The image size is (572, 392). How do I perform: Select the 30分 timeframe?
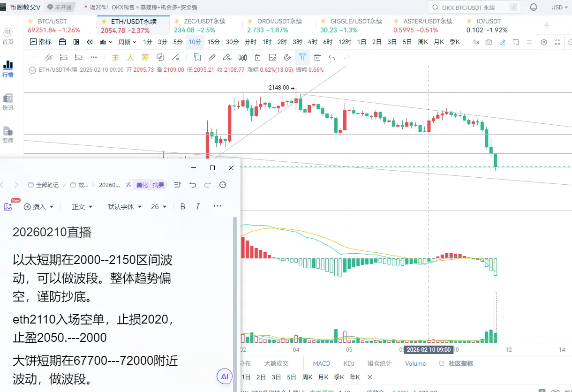pos(232,42)
